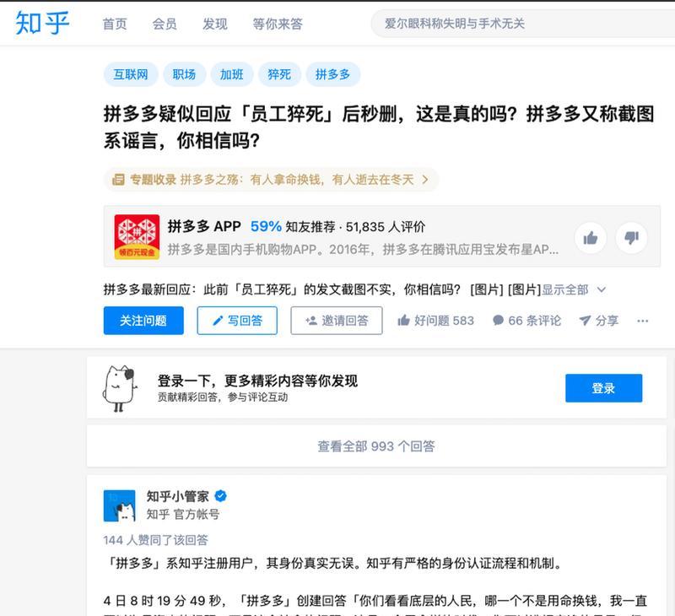Open the 拼多多 topic tag

coord(332,74)
